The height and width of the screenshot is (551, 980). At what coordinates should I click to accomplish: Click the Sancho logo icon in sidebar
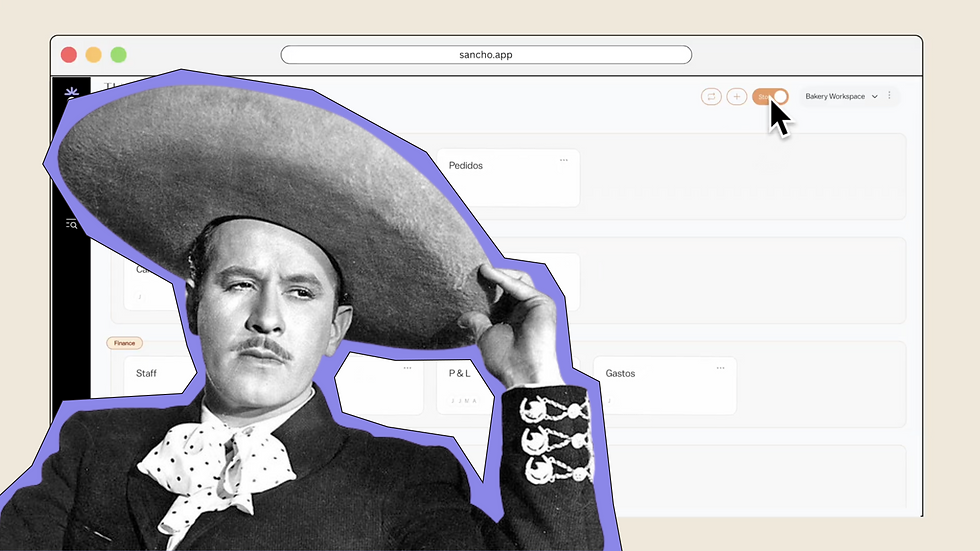(71, 93)
